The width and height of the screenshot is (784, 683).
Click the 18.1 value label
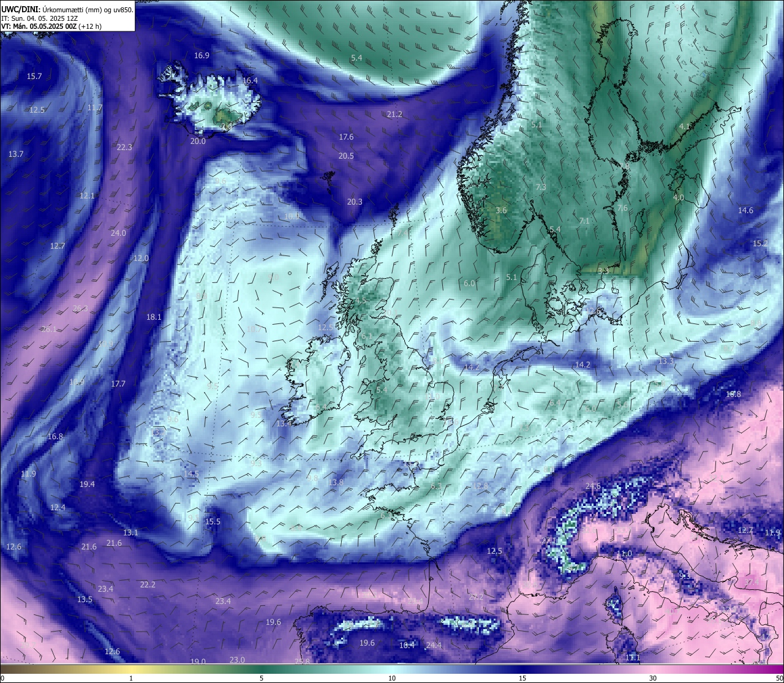tap(154, 317)
